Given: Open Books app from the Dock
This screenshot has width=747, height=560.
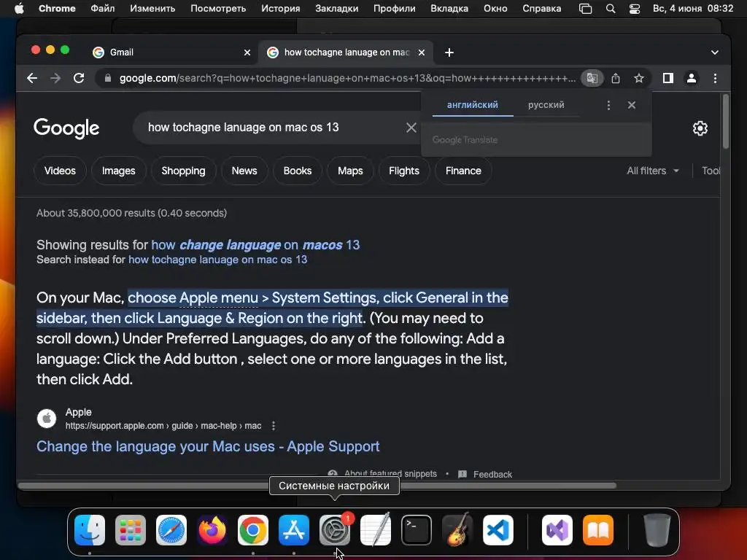Looking at the screenshot, I should tap(598, 530).
